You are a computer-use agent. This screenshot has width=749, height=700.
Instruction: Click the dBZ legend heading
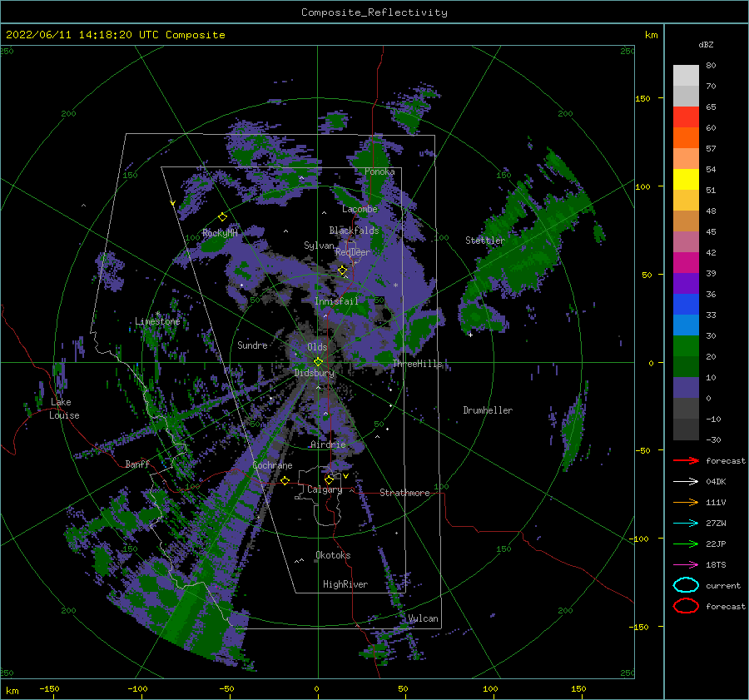click(706, 44)
